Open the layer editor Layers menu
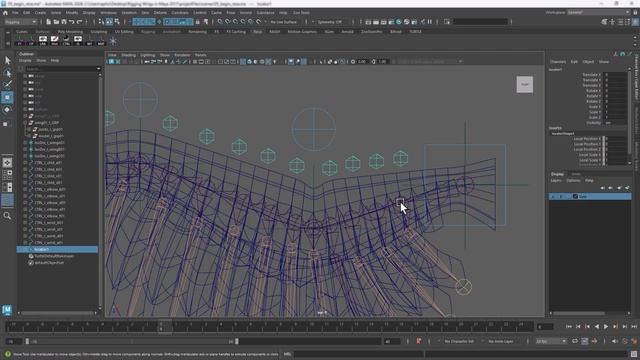The width and height of the screenshot is (640, 360). [x=556, y=180]
